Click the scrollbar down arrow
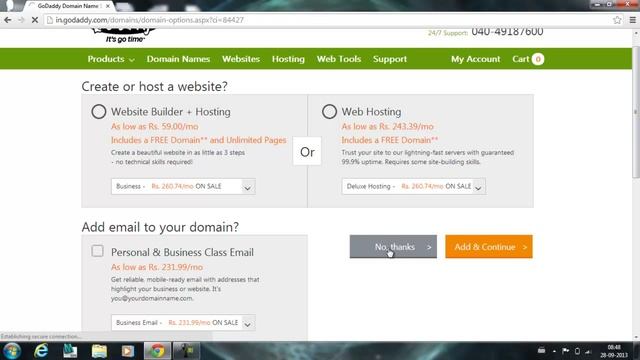The height and width of the screenshot is (360, 640). coord(636,337)
